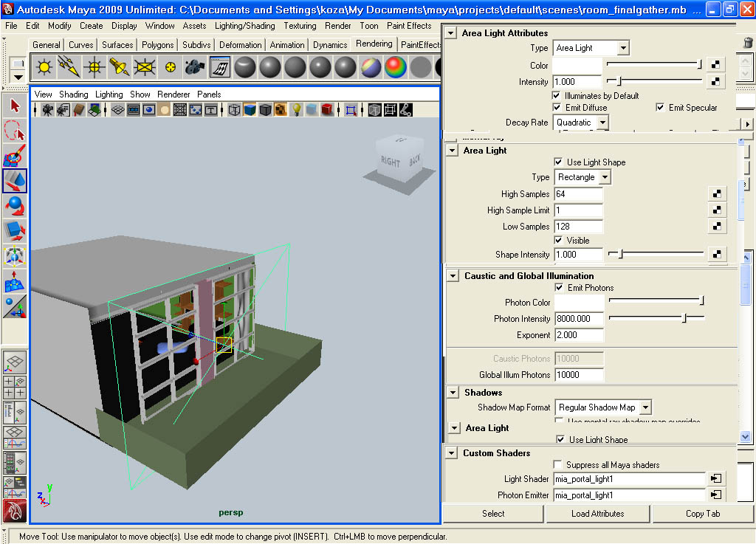Open the Hypershade shelf icon

[x=219, y=67]
